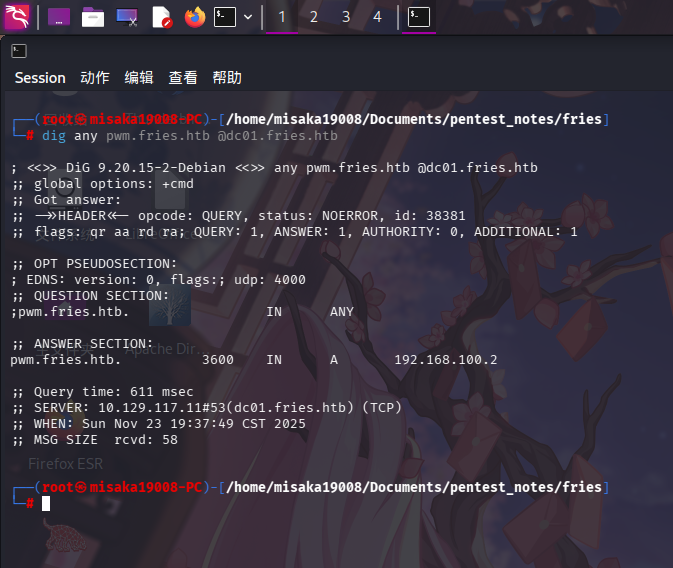This screenshot has height=568, width=673.
Task: Open the 帮助 menu
Action: pyautogui.click(x=227, y=78)
